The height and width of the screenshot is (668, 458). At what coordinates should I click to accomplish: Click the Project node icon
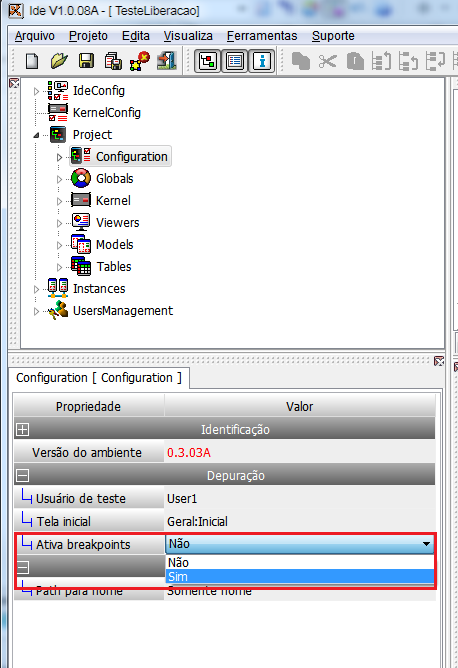[58, 135]
